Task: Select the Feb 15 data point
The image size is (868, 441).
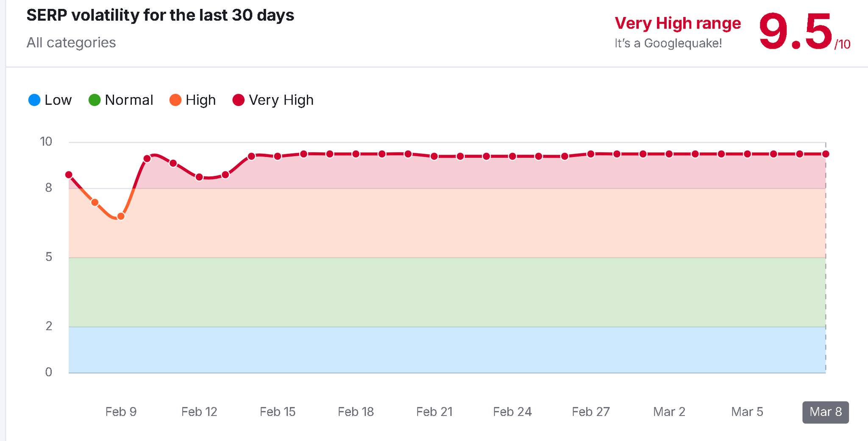Action: 278,156
